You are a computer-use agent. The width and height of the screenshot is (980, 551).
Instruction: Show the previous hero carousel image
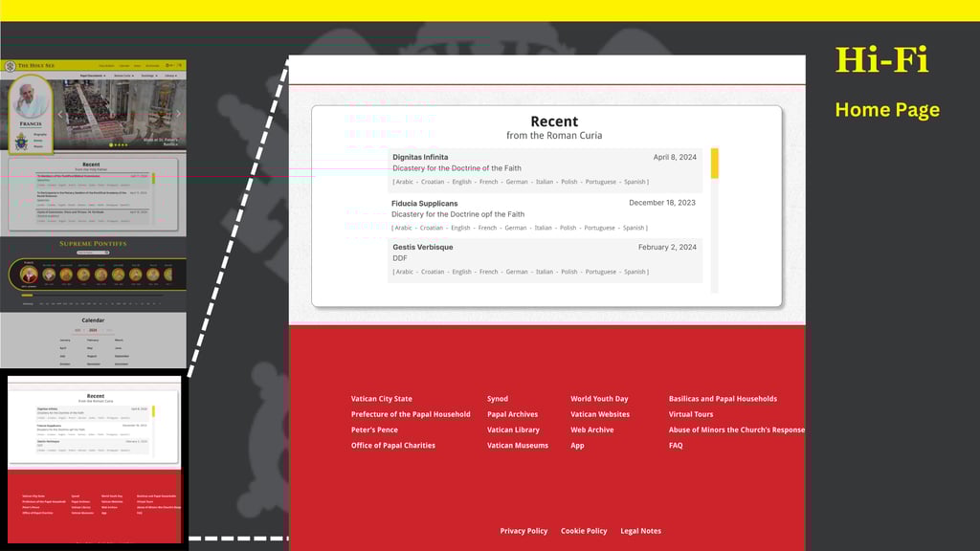click(60, 114)
